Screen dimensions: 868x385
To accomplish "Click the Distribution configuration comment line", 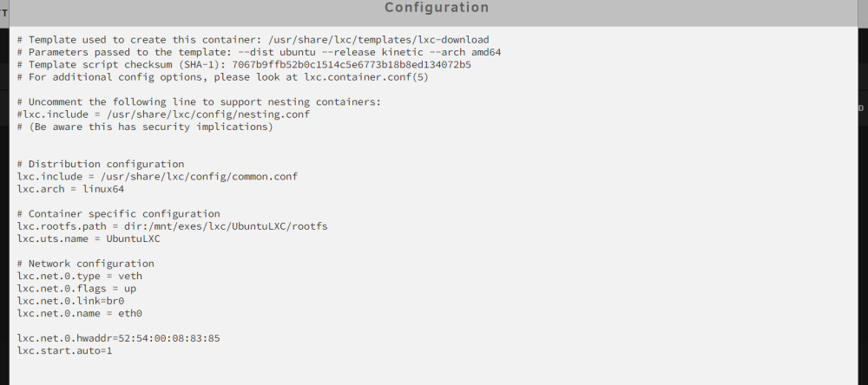I will pos(101,164).
